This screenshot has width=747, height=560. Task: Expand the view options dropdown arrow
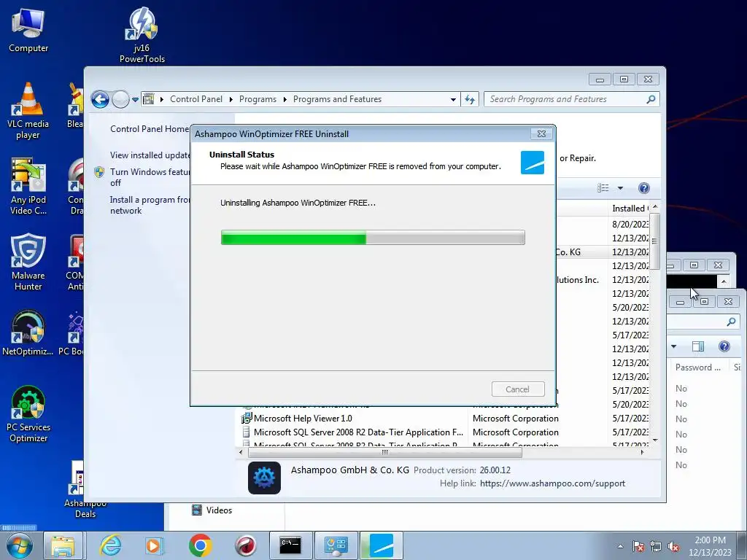pyautogui.click(x=620, y=188)
